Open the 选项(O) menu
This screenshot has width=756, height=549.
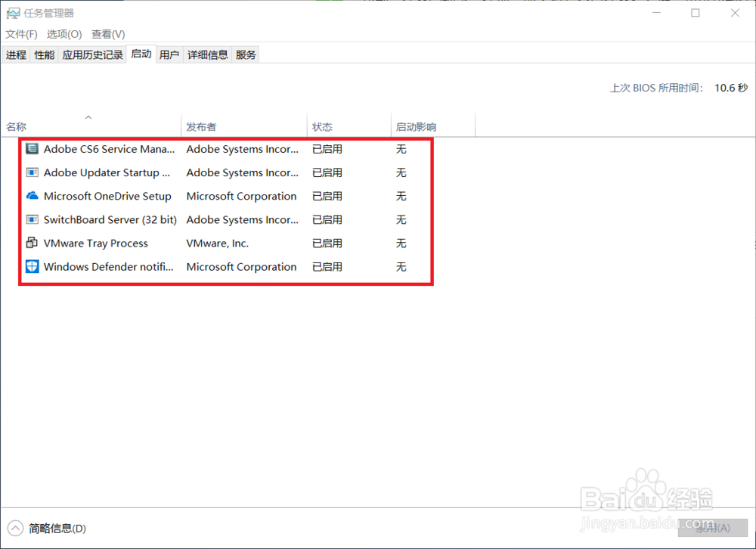(x=64, y=34)
